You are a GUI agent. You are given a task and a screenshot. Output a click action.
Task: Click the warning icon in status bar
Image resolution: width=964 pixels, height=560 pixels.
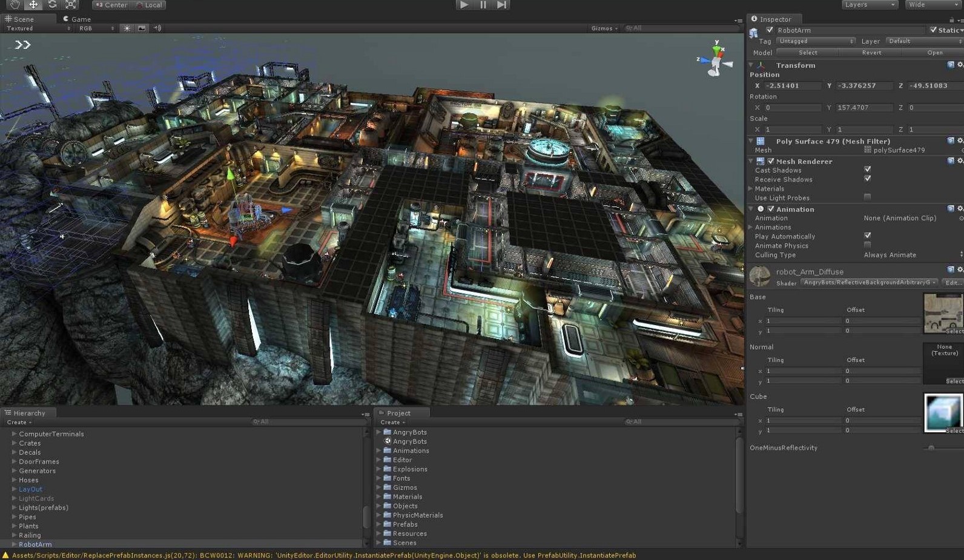click(5, 555)
